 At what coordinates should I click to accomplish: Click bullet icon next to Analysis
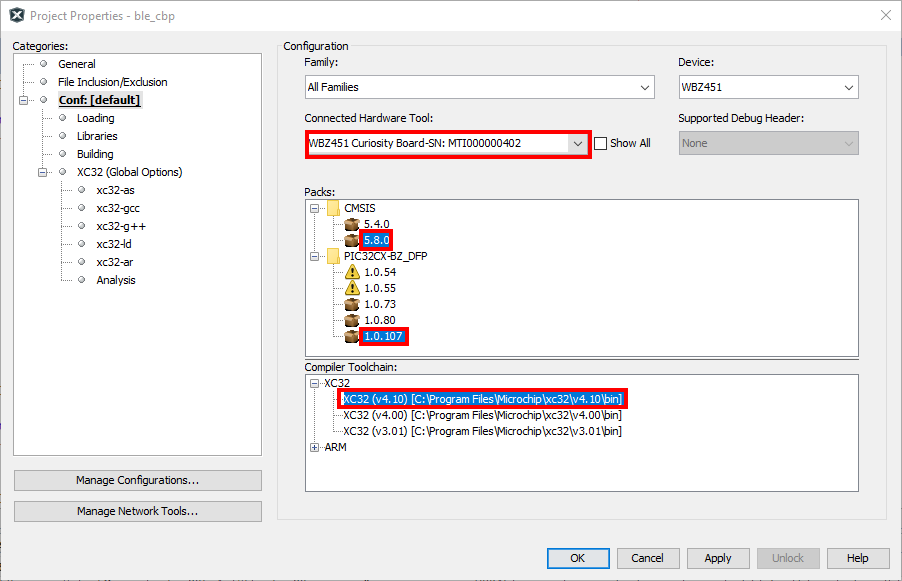pyautogui.click(x=82, y=280)
